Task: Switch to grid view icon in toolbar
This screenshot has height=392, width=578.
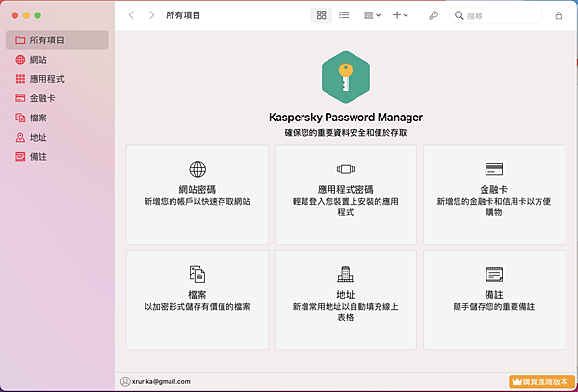Action: (x=322, y=15)
